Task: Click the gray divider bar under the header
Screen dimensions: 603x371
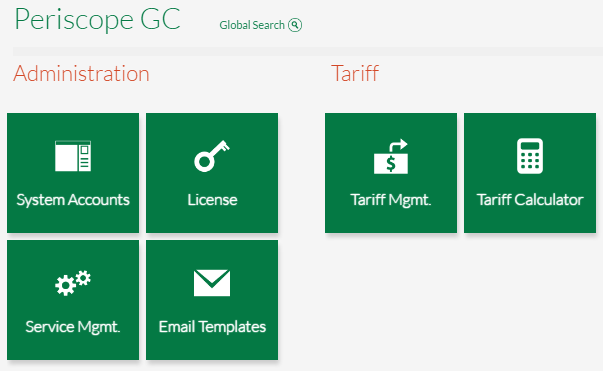Action: coord(308,52)
